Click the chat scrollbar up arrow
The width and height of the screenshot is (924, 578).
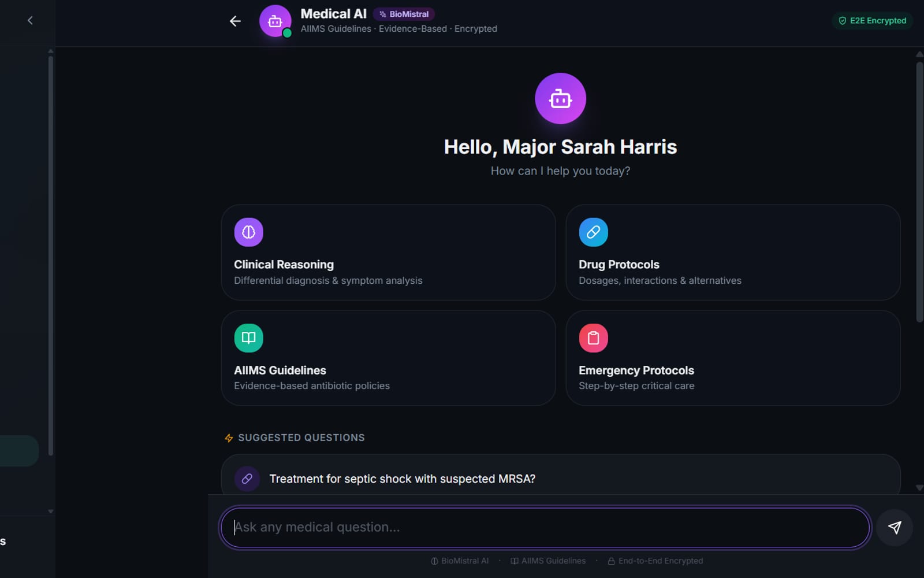(x=919, y=54)
